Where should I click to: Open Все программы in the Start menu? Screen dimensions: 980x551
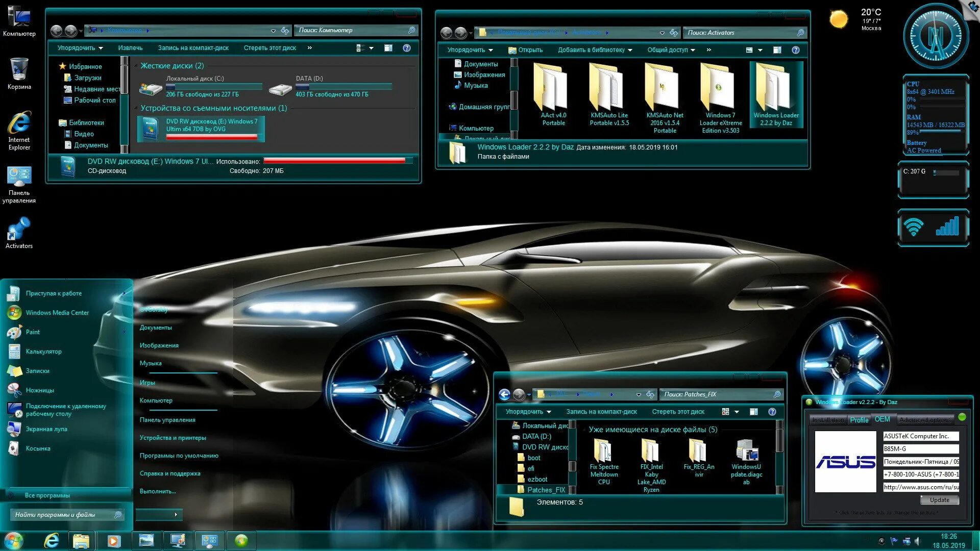47,495
